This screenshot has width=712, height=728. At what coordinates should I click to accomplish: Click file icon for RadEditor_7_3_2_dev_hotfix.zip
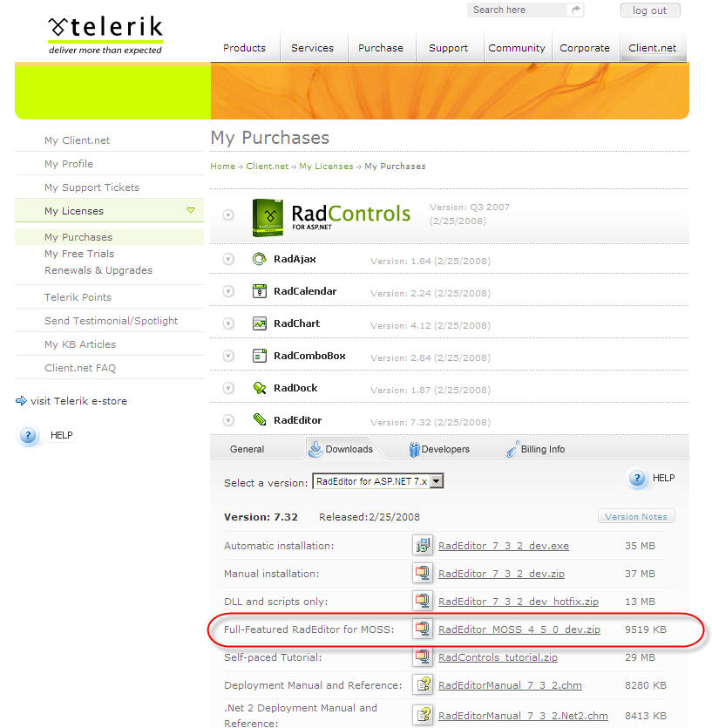pos(423,601)
